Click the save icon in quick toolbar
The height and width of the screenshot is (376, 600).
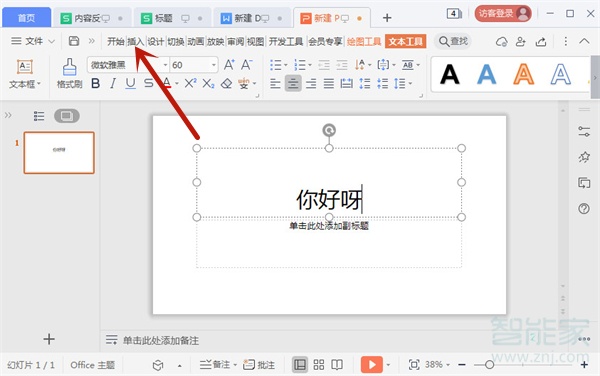click(73, 41)
